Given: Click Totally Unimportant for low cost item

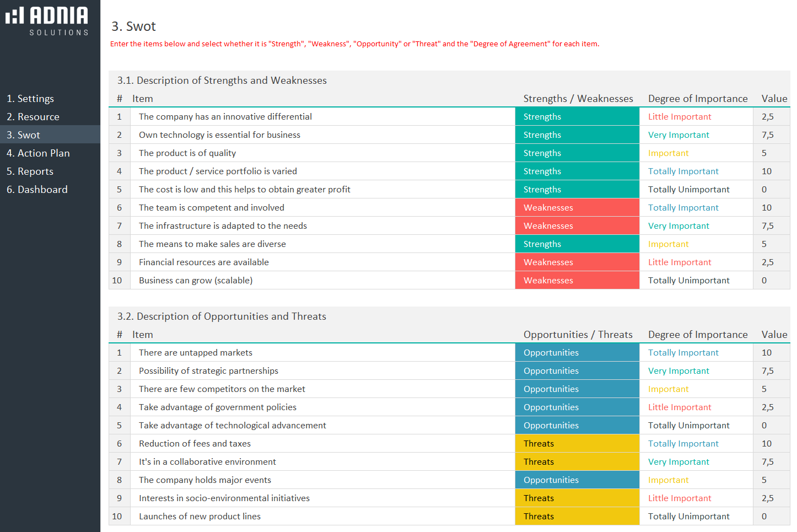Looking at the screenshot, I should coord(696,190).
